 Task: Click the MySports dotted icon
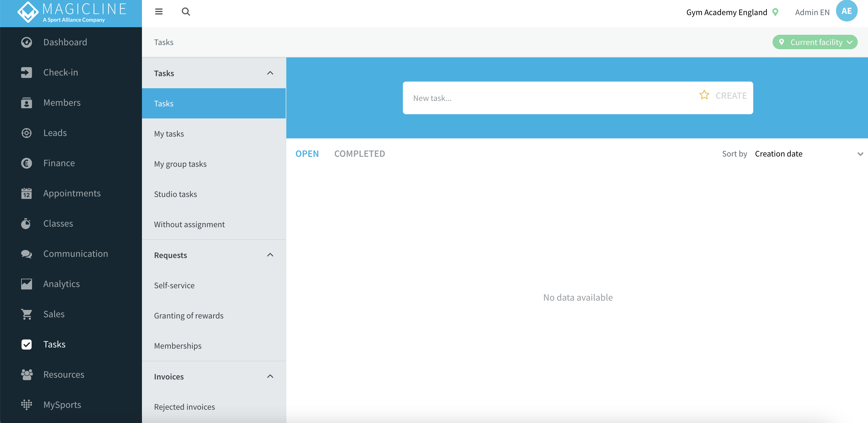(26, 405)
